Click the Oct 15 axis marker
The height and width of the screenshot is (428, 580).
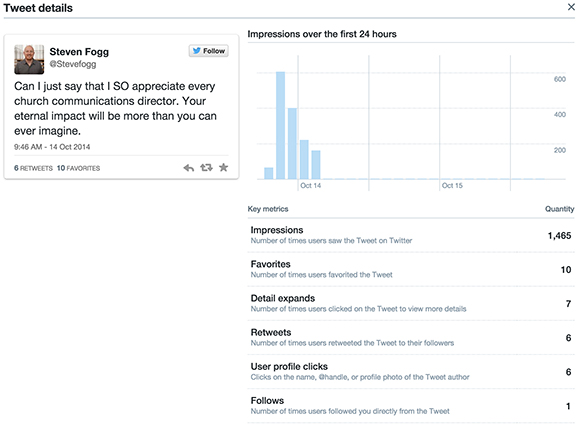[x=452, y=185]
